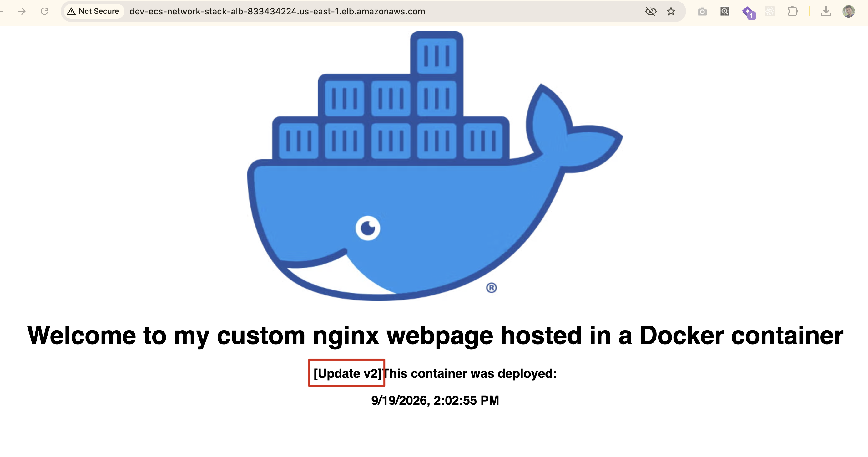Open the camera screenshot extension
The width and height of the screenshot is (868, 457).
[702, 12]
